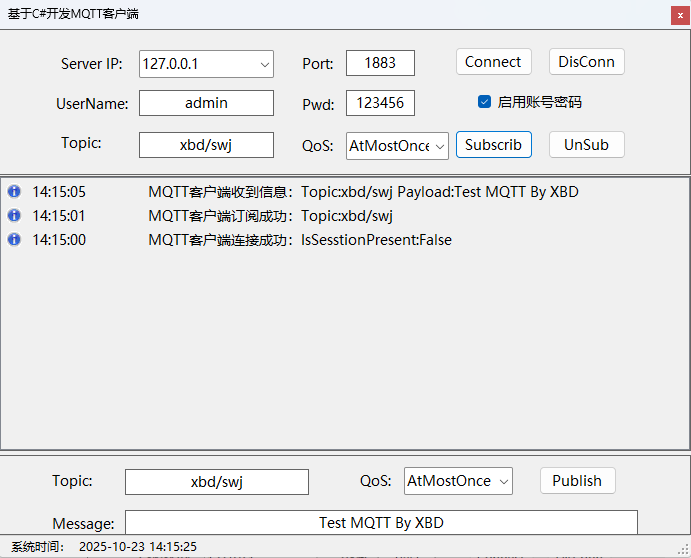Focus the Message text box
691x558 pixels.
[x=380, y=523]
